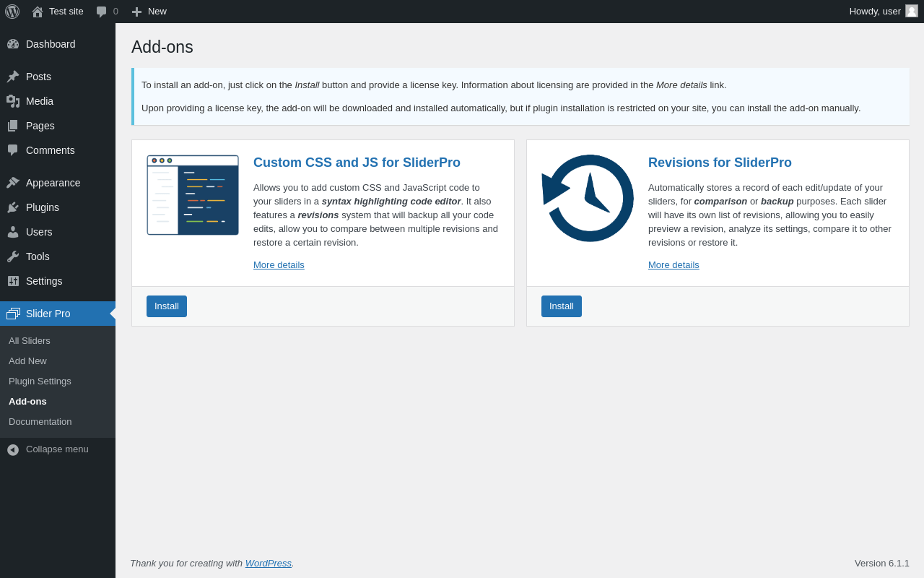This screenshot has height=578, width=924.
Task: Click the Collapse menu arrow icon
Action: (x=13, y=449)
